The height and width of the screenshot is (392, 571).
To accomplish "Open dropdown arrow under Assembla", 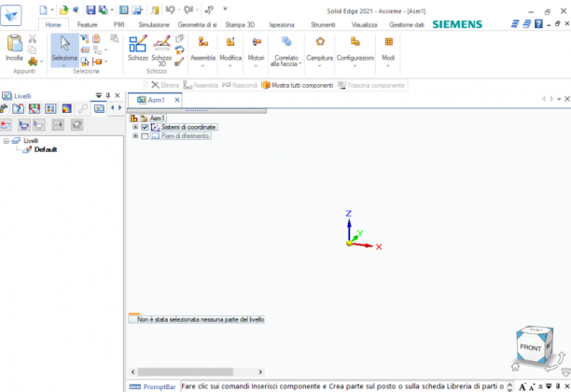I will 202,66.
